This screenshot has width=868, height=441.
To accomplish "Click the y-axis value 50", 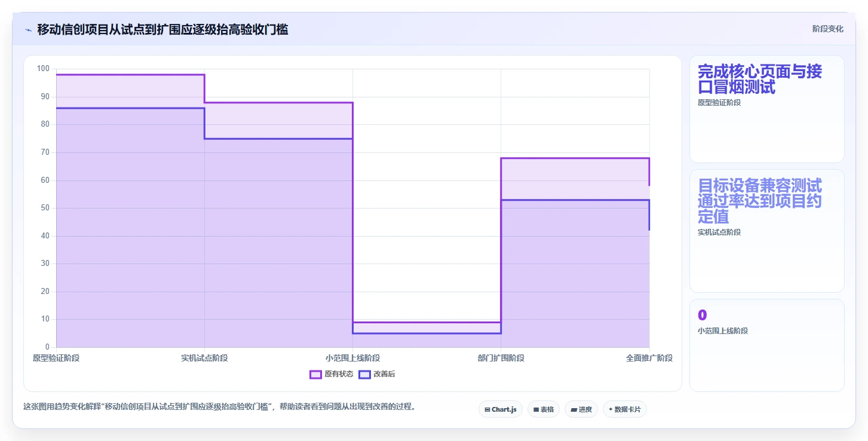I will pyautogui.click(x=45, y=208).
